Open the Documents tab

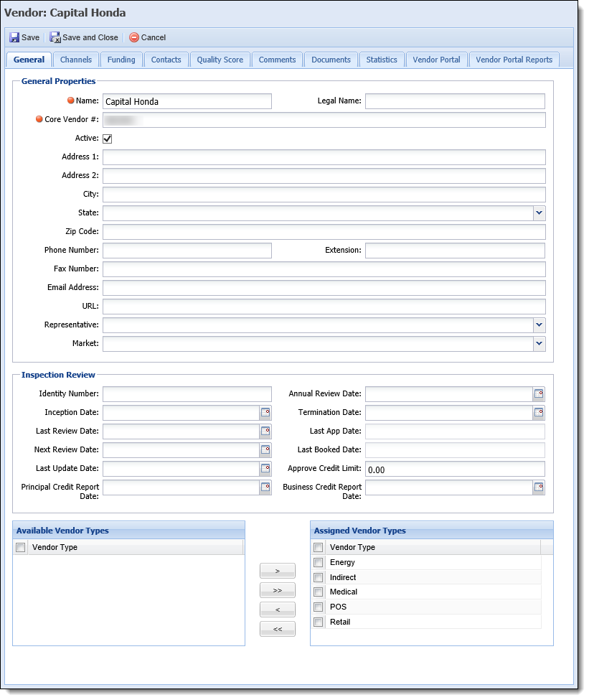331,60
